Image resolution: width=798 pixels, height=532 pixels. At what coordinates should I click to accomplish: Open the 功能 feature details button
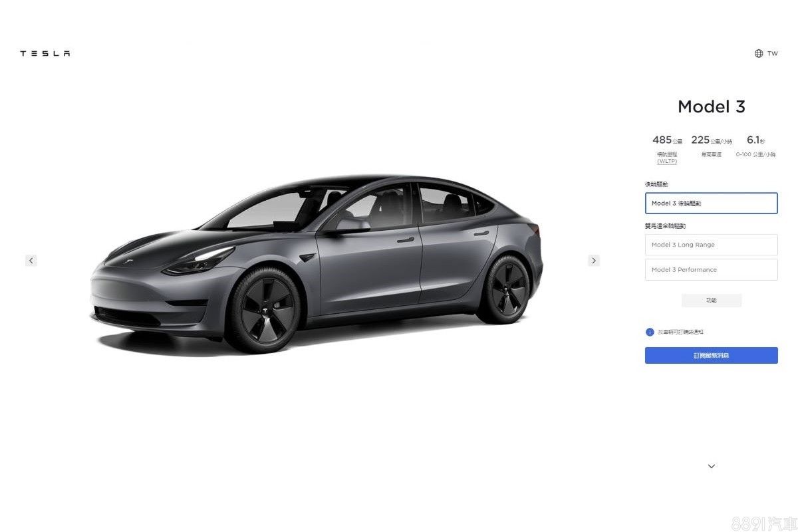[712, 301]
